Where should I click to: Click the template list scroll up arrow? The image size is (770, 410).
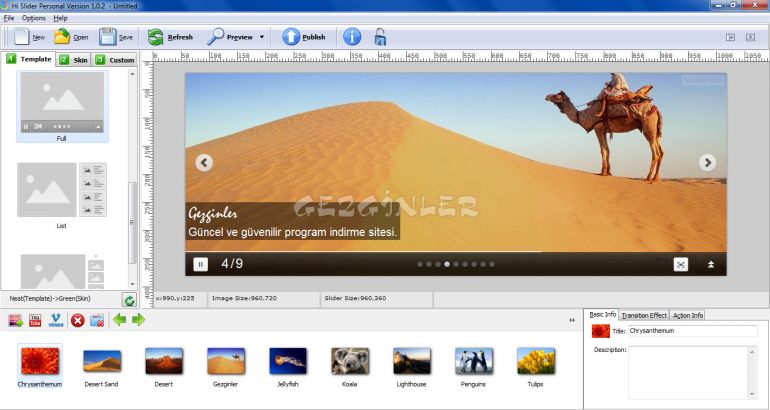[x=132, y=74]
